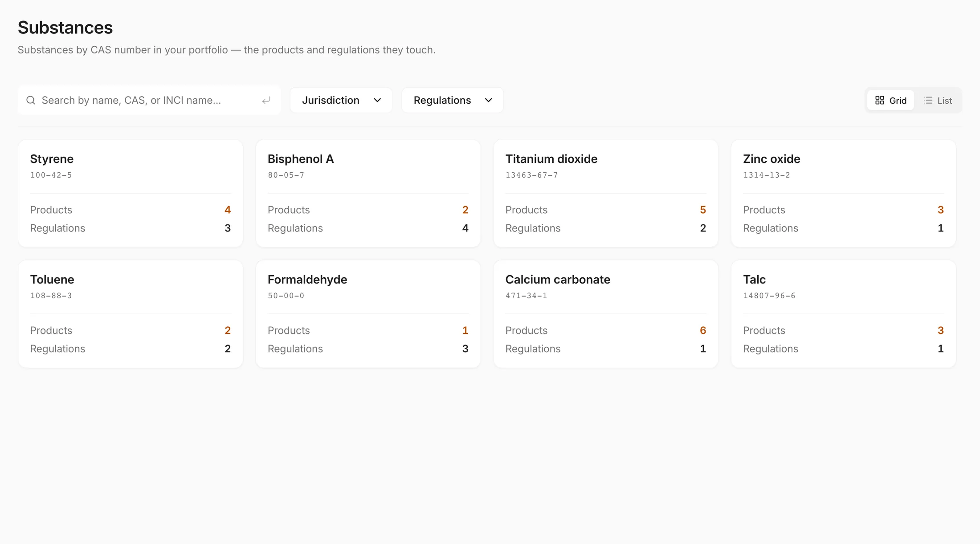Click the Substances page heading
Screen dimensions: 980x544
[x=65, y=28]
